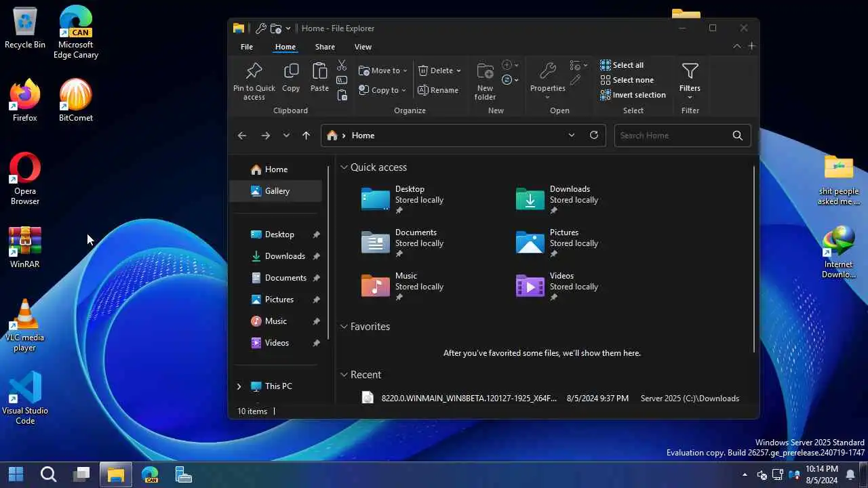Open the Delete dropdown arrow

(458, 70)
